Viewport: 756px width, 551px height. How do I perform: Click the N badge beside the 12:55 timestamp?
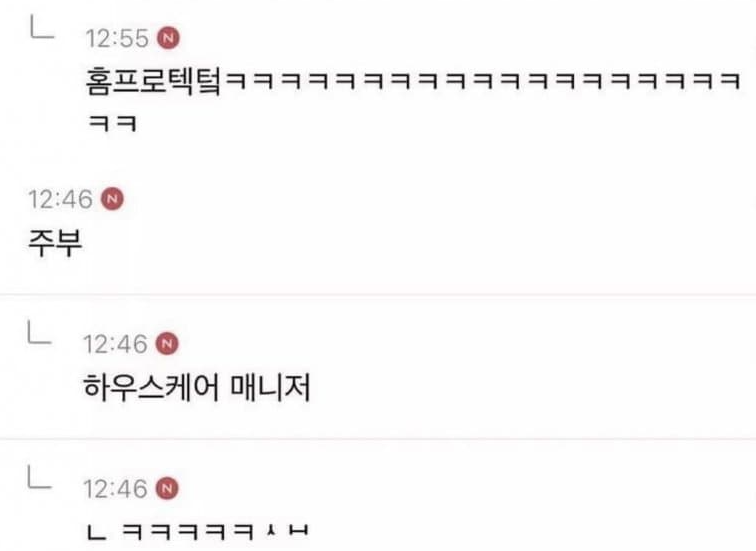(168, 38)
